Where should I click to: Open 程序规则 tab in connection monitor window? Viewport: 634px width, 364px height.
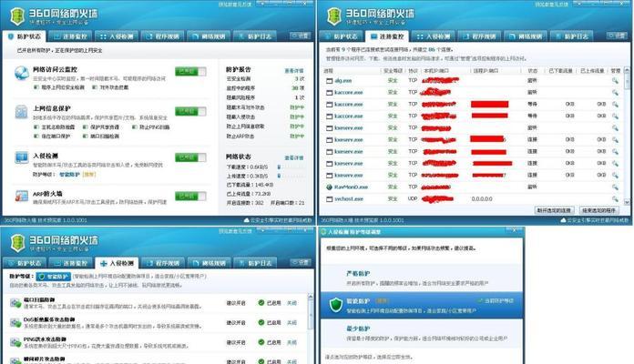coord(479,36)
